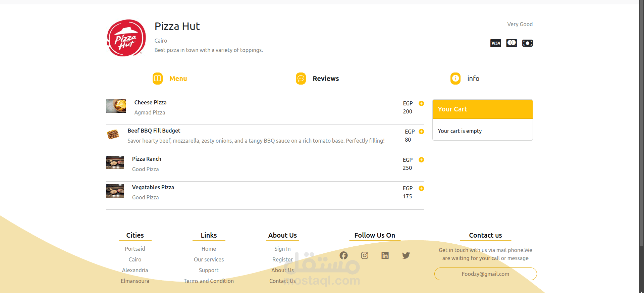Add Cheese Pizza to cart
The width and height of the screenshot is (644, 293).
click(421, 103)
